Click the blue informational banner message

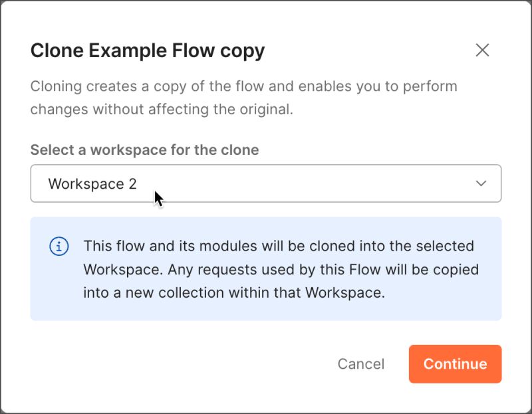[x=281, y=269]
